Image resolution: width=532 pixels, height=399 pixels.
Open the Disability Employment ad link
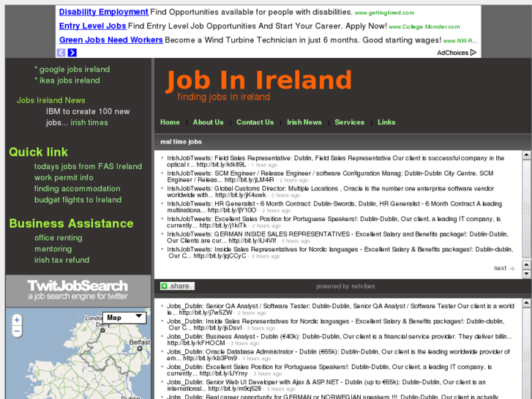pyautogui.click(x=104, y=12)
